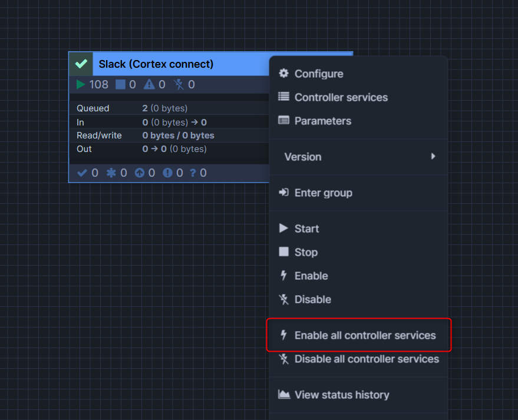Click the Disable crossed bolt icon
This screenshot has width=518, height=420.
pos(283,299)
